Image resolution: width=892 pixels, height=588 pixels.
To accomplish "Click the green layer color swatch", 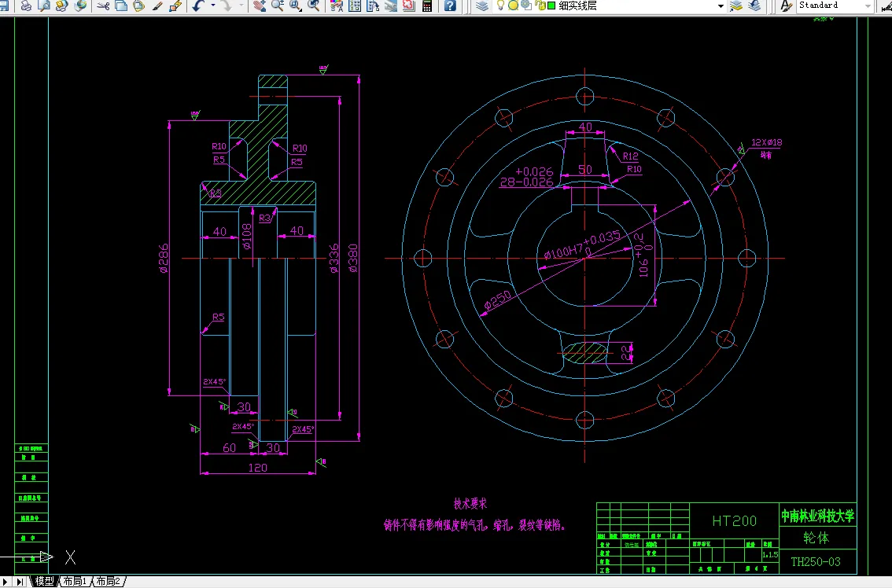I will pos(551,6).
